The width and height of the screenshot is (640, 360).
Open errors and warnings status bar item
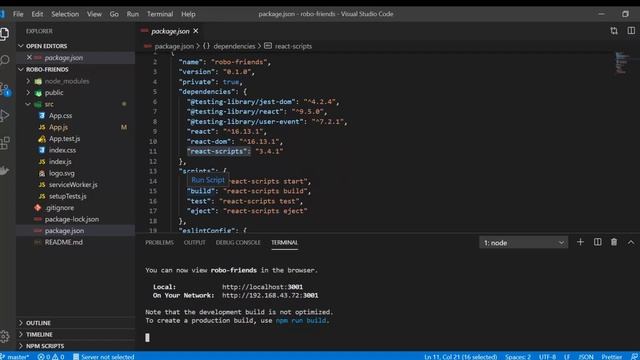point(51,356)
